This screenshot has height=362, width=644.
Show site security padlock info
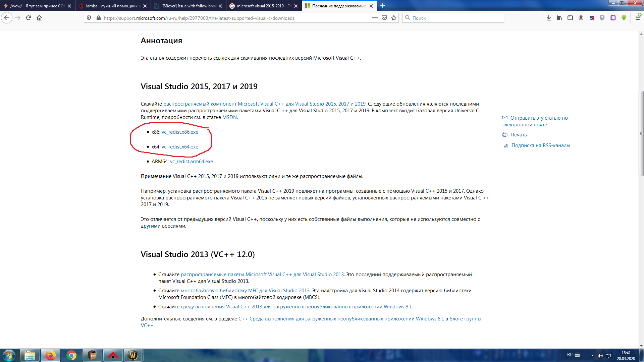[98, 18]
